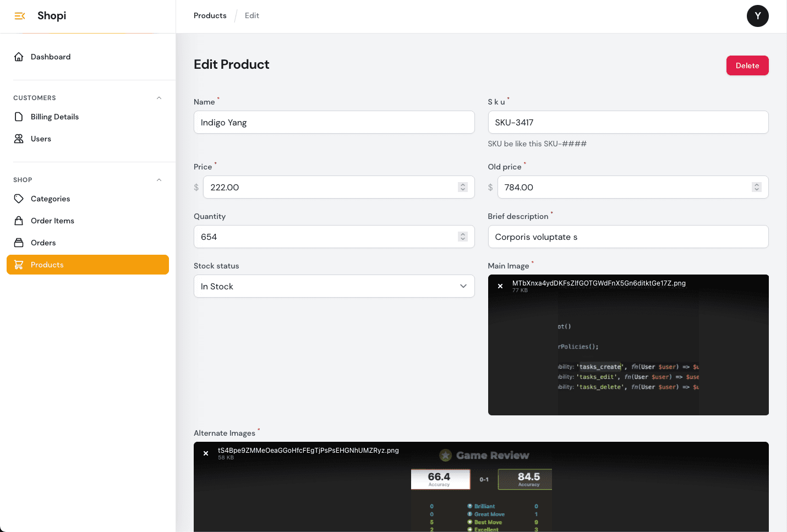
Task: Remove the main image MTbXnxa4 file
Action: pyautogui.click(x=500, y=286)
